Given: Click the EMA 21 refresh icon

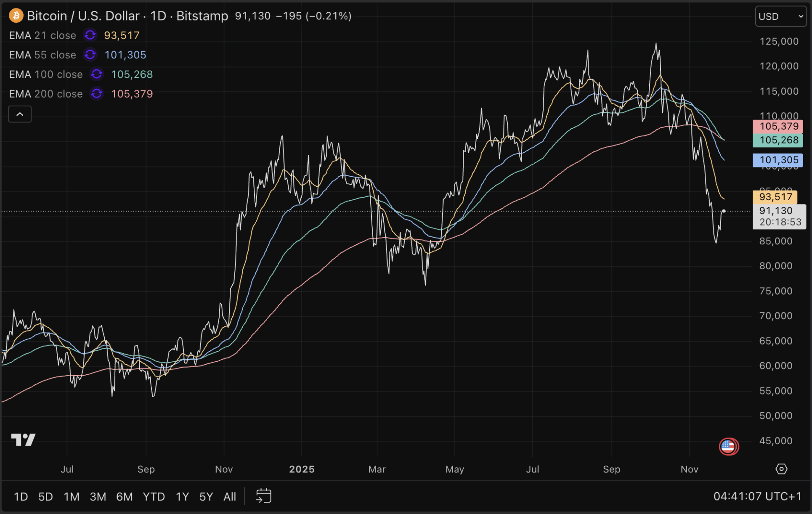Looking at the screenshot, I should click(90, 35).
